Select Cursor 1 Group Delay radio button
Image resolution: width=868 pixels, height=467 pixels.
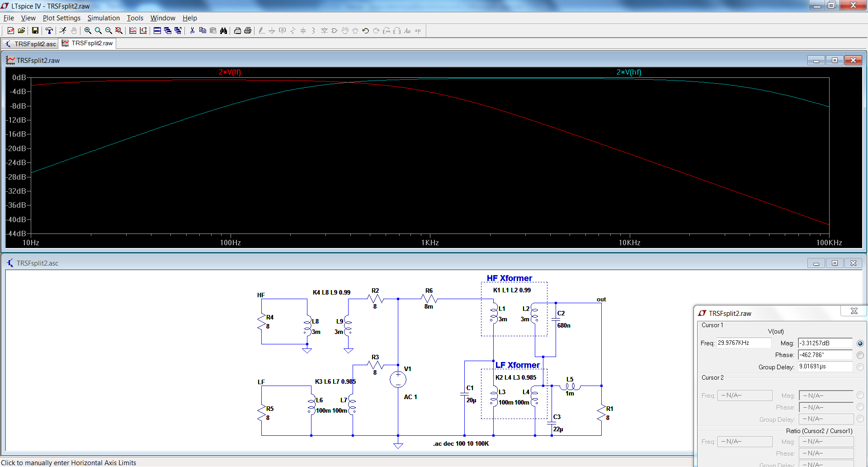click(860, 367)
